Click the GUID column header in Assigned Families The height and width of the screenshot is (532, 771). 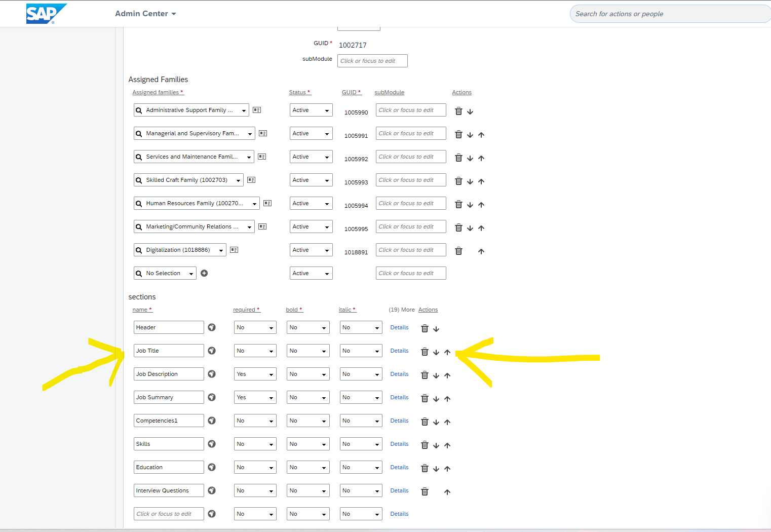tap(352, 92)
